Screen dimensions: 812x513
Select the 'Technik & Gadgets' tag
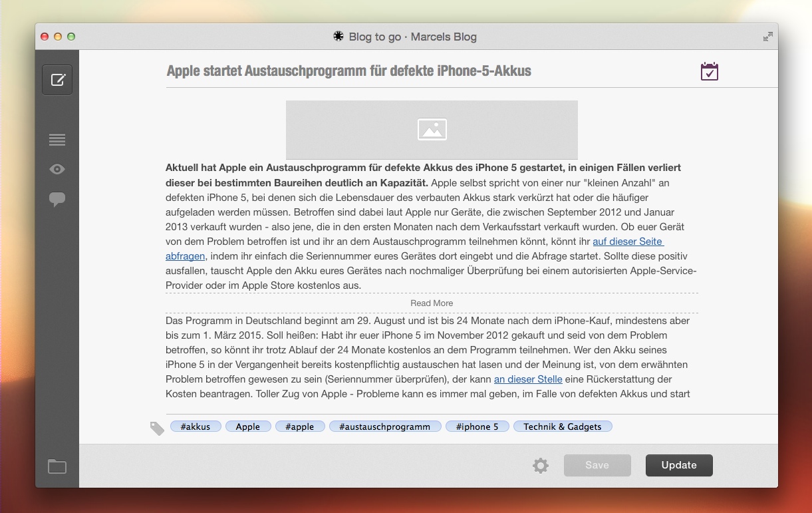click(x=563, y=426)
